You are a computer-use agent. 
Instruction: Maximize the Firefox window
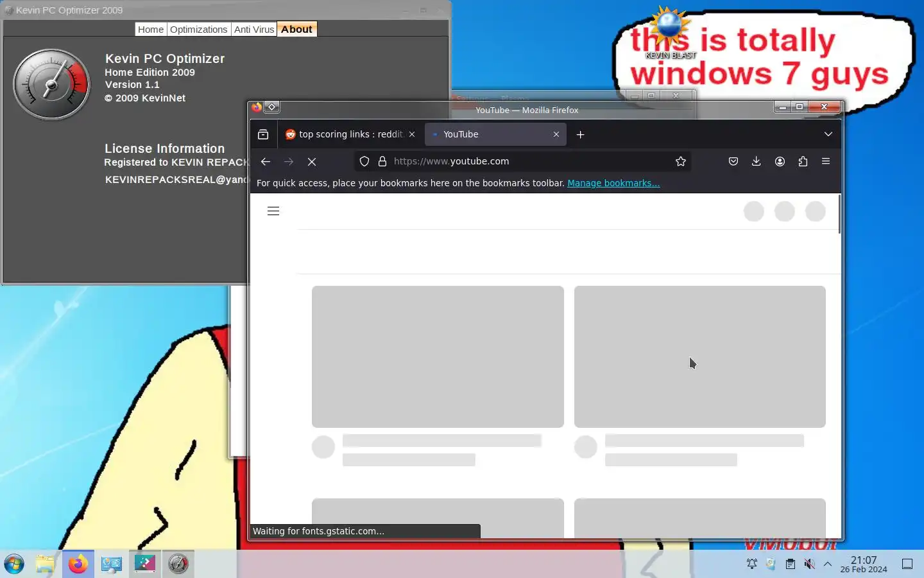(x=800, y=107)
